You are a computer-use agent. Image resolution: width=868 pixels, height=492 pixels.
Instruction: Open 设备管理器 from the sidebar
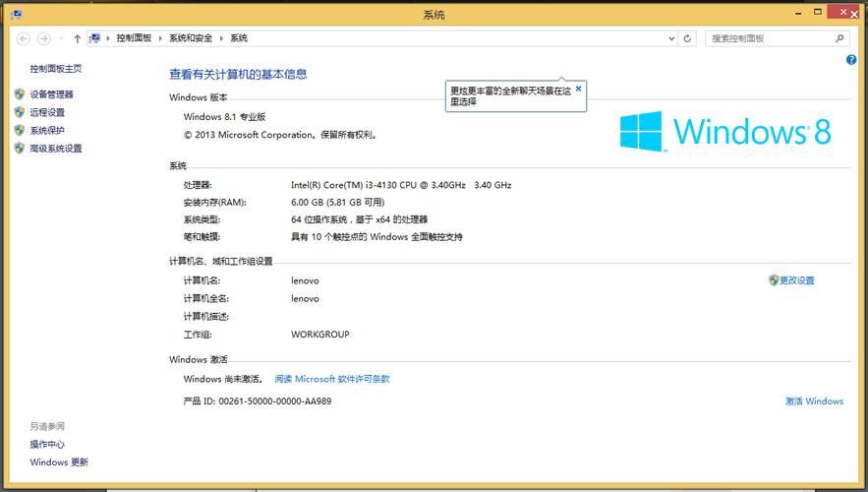click(51, 94)
